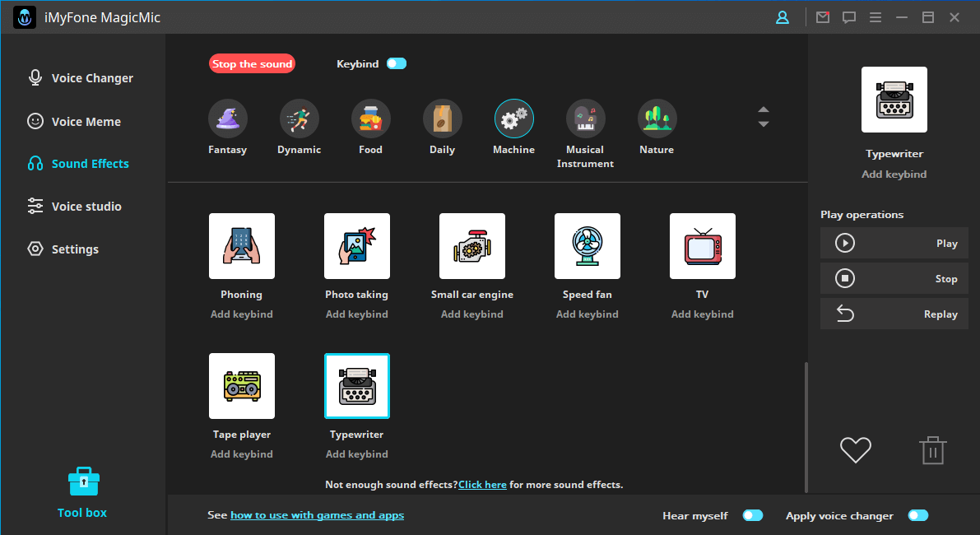Select the Fantasy sound category icon
980x535 pixels.
point(227,119)
